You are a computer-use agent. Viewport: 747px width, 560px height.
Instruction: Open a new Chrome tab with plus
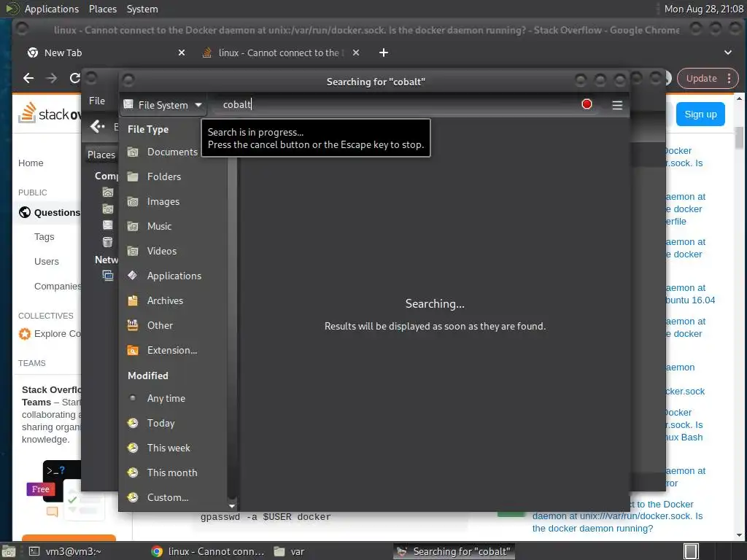(383, 52)
